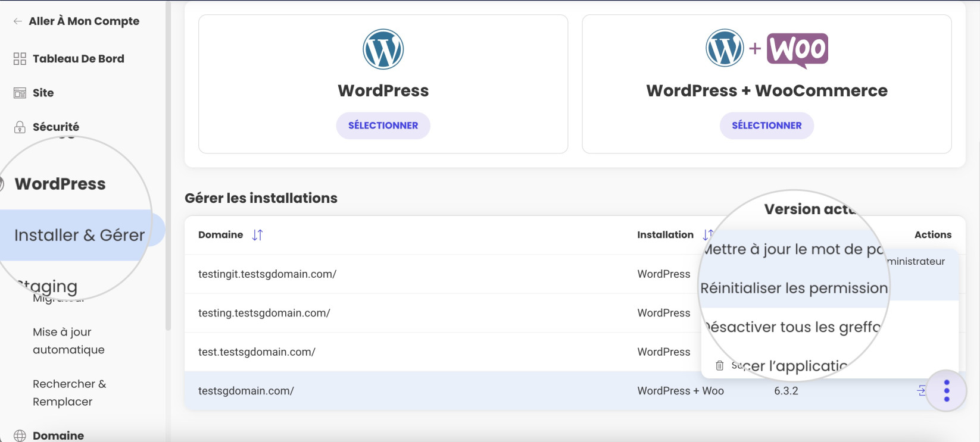Open Rechercher & Remplacer in the sidebar
The height and width of the screenshot is (442, 980).
(69, 393)
